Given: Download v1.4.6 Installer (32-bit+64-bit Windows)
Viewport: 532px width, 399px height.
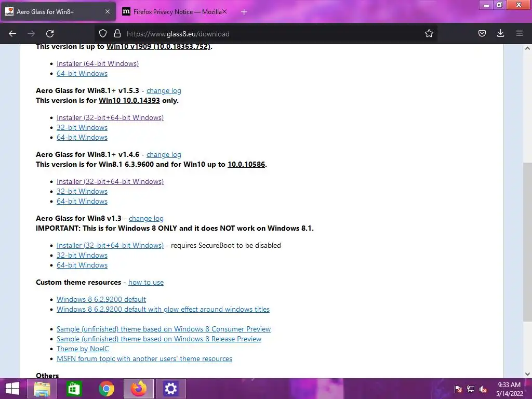Looking at the screenshot, I should 110,181.
